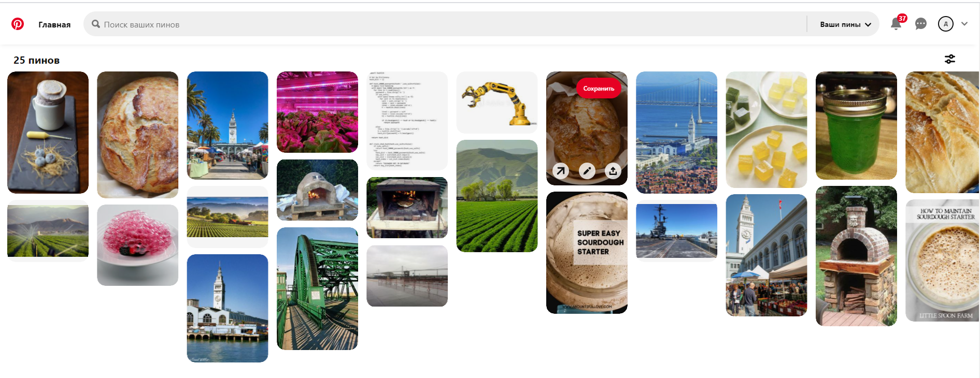
Task: Open the green steel bridge pin
Action: point(317,288)
